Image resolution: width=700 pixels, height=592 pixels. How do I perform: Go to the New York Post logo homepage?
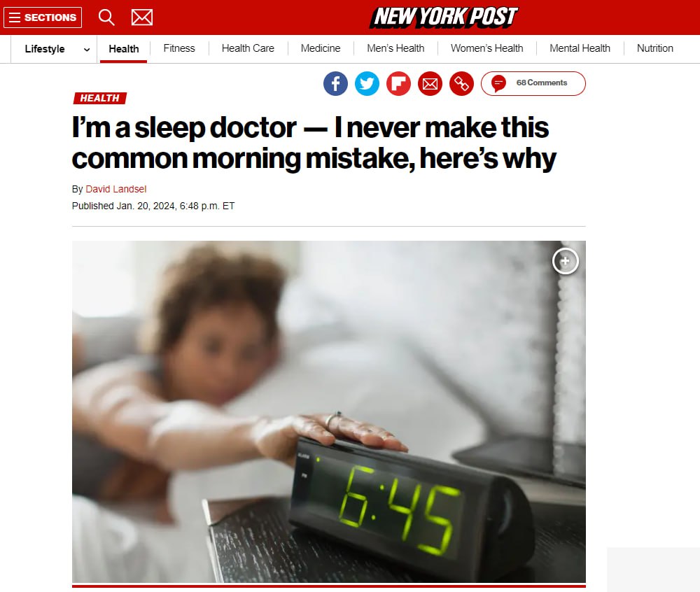point(443,17)
